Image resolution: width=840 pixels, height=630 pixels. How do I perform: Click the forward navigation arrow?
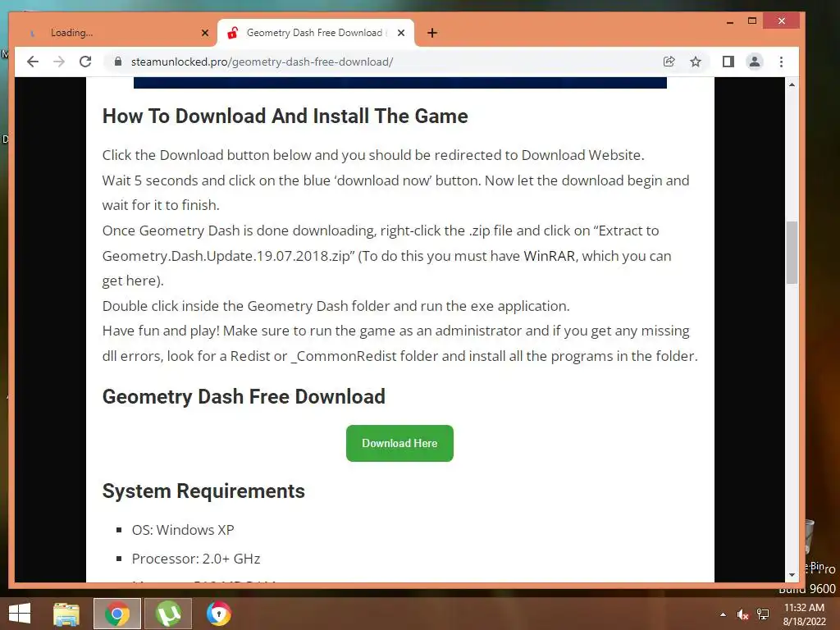(59, 62)
